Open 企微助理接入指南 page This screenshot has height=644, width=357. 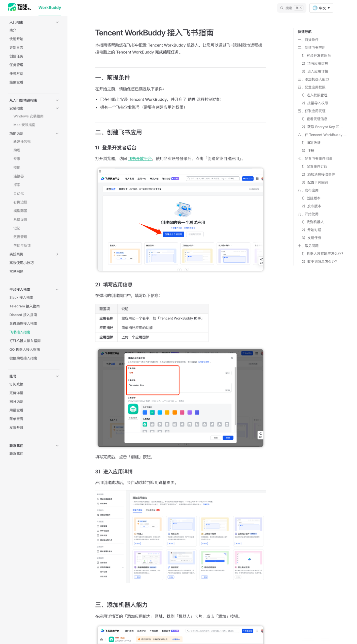23,324
